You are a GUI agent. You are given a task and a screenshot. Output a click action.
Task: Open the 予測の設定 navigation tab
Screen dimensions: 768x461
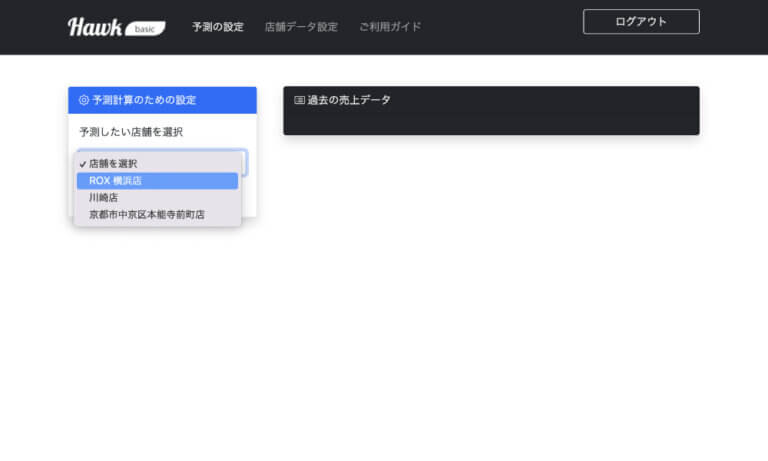218,27
